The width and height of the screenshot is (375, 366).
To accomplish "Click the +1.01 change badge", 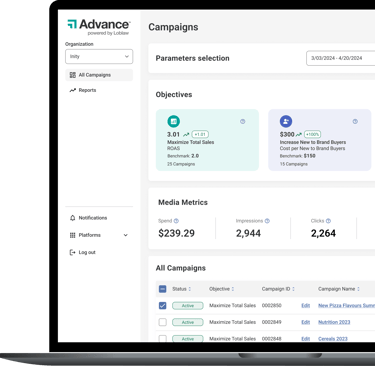I will (200, 134).
